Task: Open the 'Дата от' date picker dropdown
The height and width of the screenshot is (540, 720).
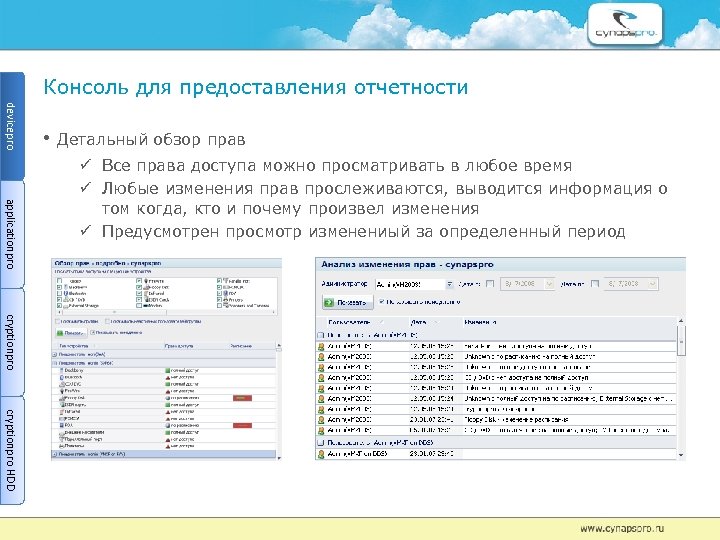Action: coord(549,284)
